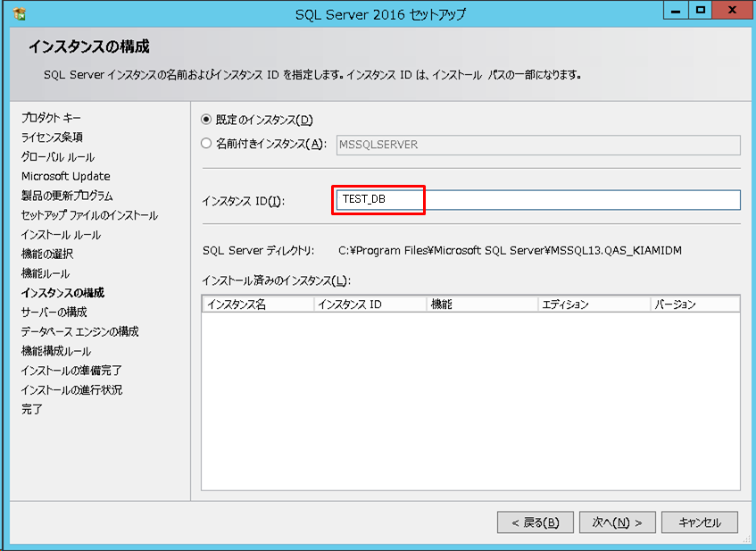
Task: Click the MSSQLSERVER named instance field
Action: tap(538, 145)
